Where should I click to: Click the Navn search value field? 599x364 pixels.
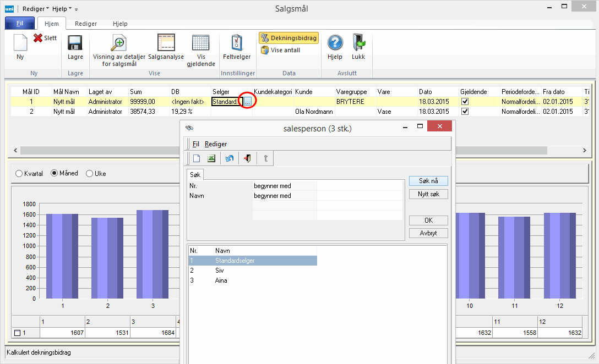click(359, 196)
